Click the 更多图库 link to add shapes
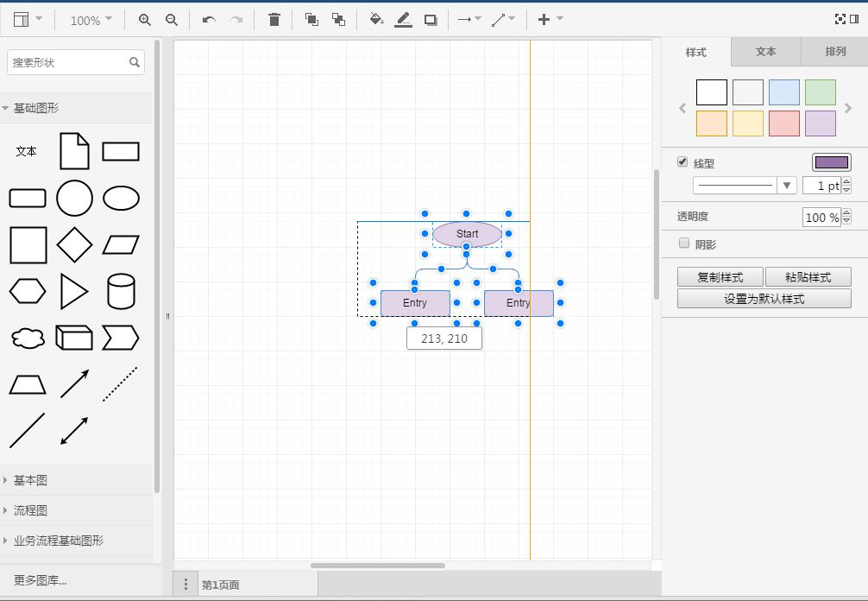 (x=41, y=581)
